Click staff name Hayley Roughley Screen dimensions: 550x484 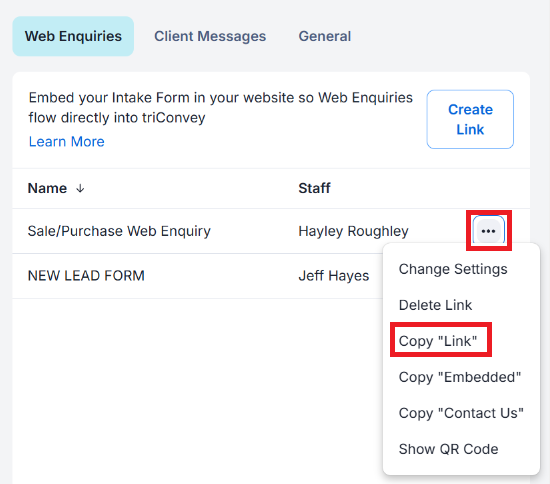(353, 231)
